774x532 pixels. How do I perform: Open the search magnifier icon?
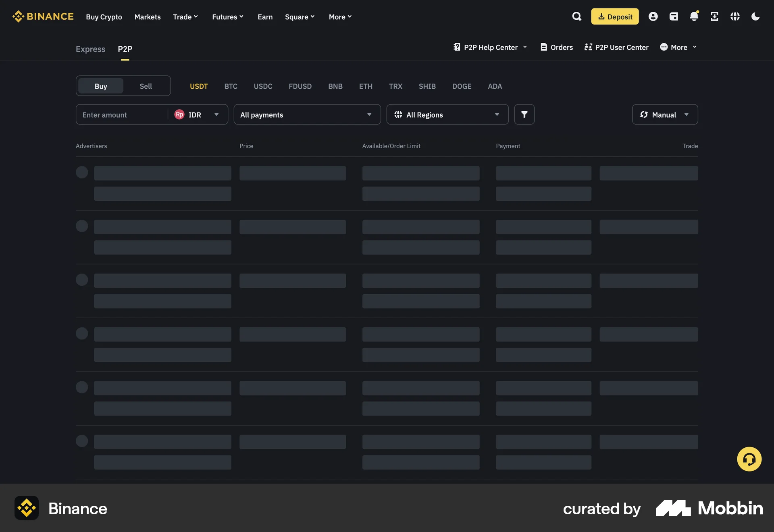(576, 17)
